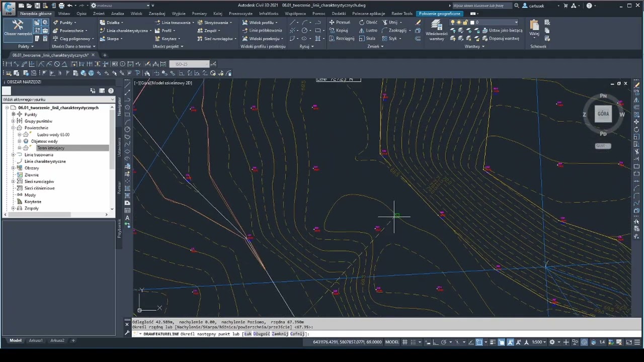Screen dimensions: 644x362
Task: Switch to the Analiza ribbon tab
Action: [x=118, y=14]
